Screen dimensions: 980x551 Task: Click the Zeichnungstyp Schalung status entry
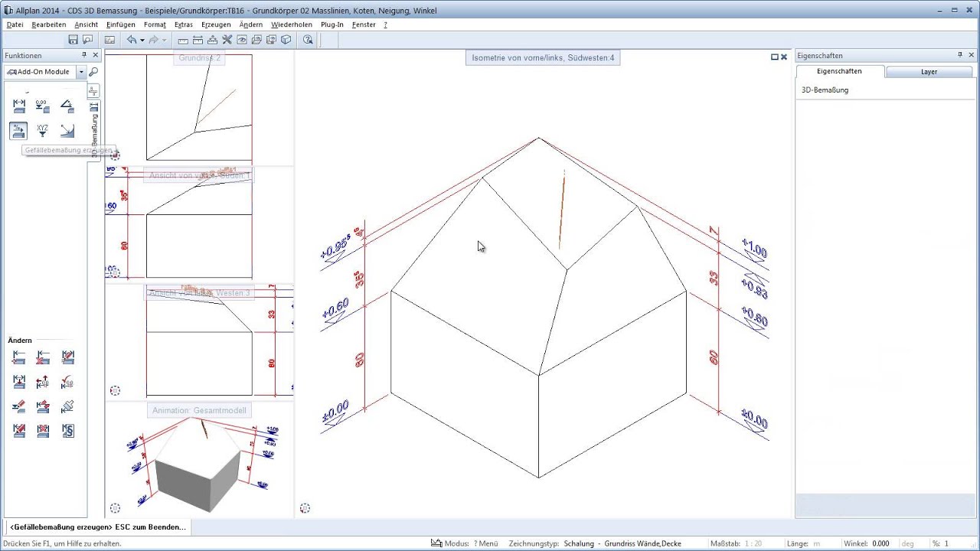[595, 543]
